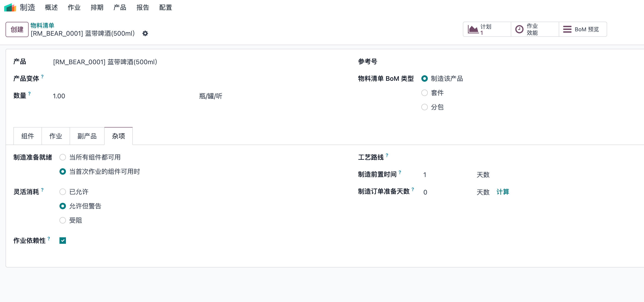Click the 创建 button
644x302 pixels.
[x=17, y=29]
